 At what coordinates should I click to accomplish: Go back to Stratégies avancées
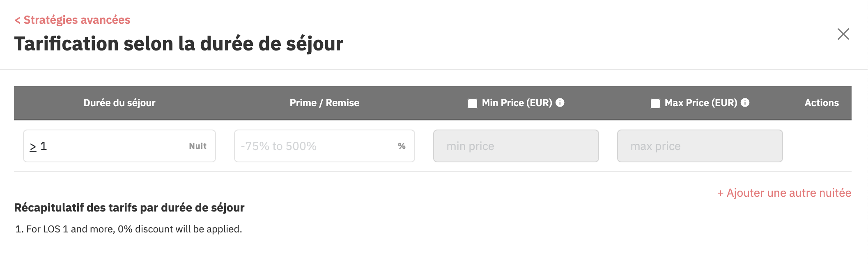pos(72,20)
